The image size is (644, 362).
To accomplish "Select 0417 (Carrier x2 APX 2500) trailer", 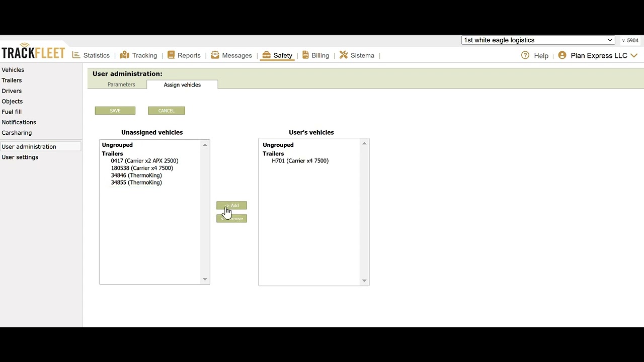I will pyautogui.click(x=145, y=161).
